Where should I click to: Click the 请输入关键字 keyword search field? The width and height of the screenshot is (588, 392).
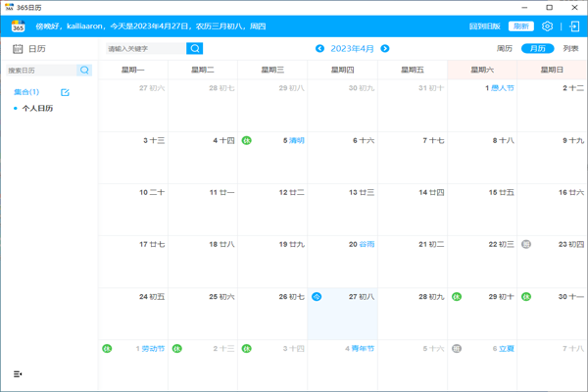click(145, 48)
